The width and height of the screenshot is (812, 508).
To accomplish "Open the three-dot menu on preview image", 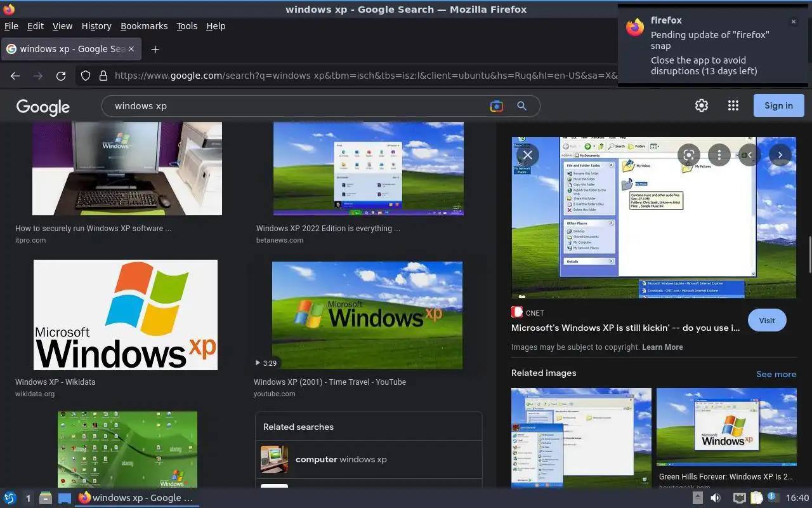I will (719, 154).
